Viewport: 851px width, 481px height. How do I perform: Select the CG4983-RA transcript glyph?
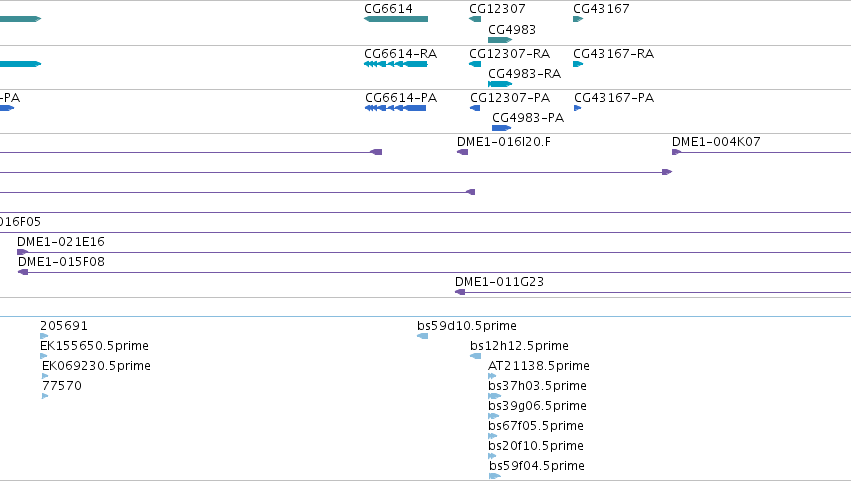tap(500, 84)
